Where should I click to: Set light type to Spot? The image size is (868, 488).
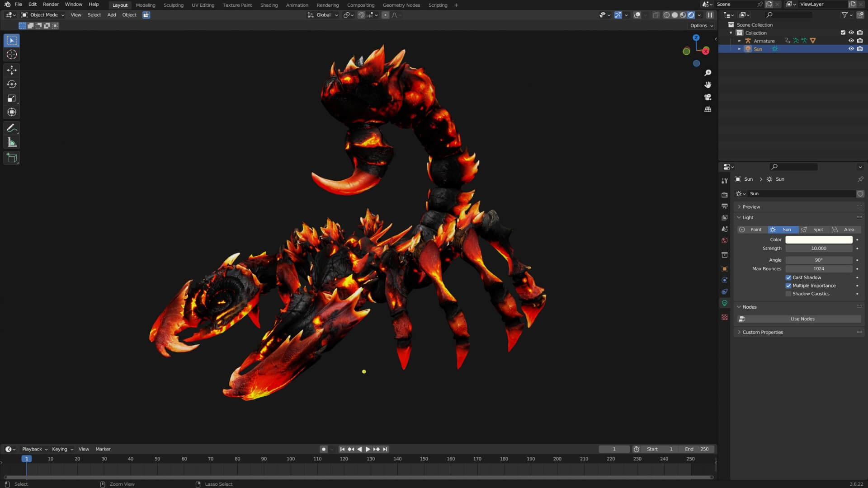tap(814, 230)
